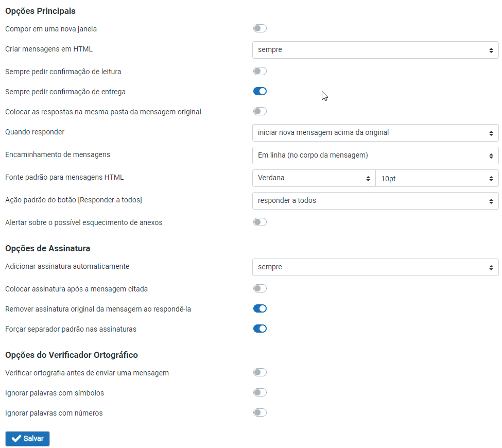
Task: Click the label Compor em uma nova janela
Action: (x=51, y=29)
